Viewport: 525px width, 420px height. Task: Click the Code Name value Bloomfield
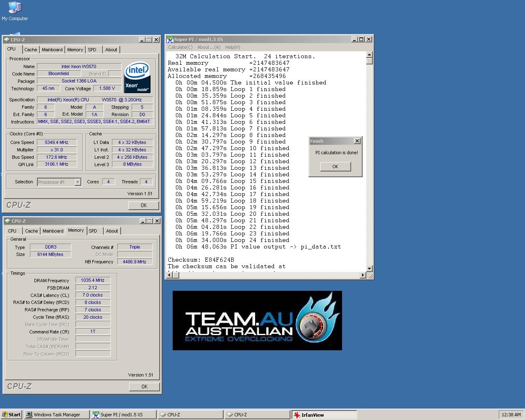pos(59,74)
